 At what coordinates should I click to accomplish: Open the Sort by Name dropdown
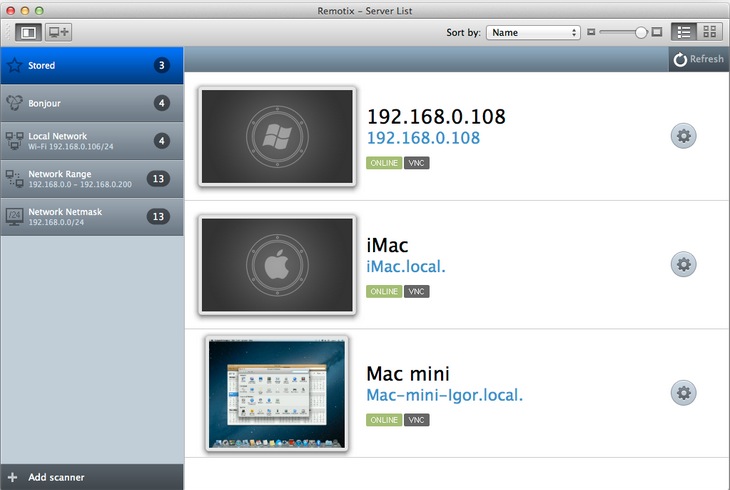[533, 32]
